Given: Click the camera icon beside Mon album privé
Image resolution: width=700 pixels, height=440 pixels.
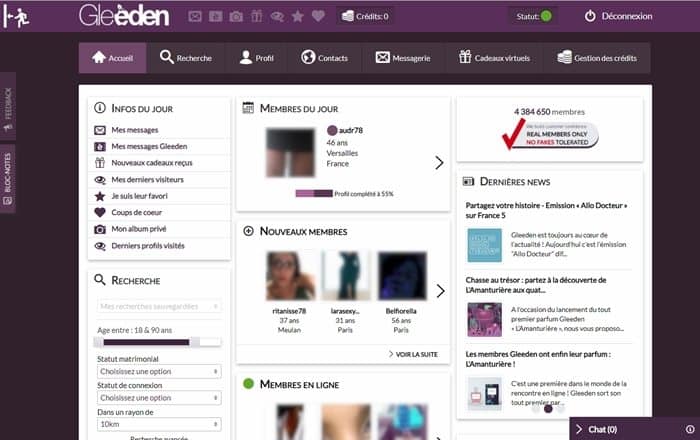Looking at the screenshot, I should point(100,229).
